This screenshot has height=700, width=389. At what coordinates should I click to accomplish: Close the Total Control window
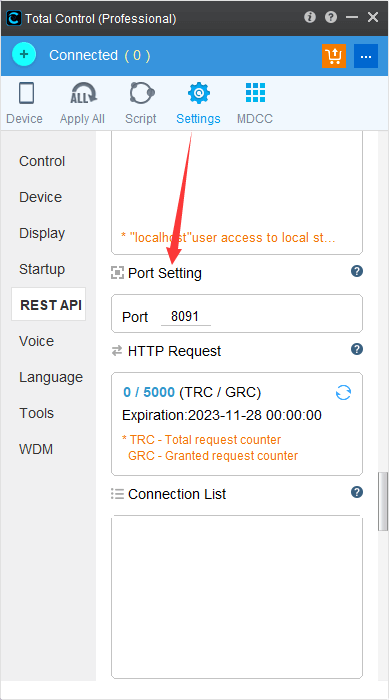pos(373,17)
